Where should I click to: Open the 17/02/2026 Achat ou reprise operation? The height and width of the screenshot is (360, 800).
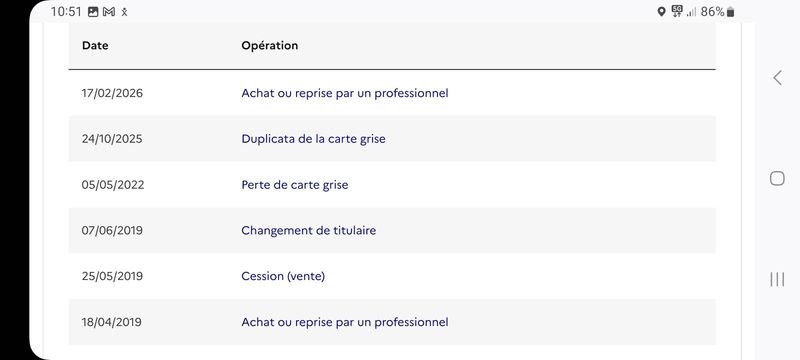click(345, 93)
